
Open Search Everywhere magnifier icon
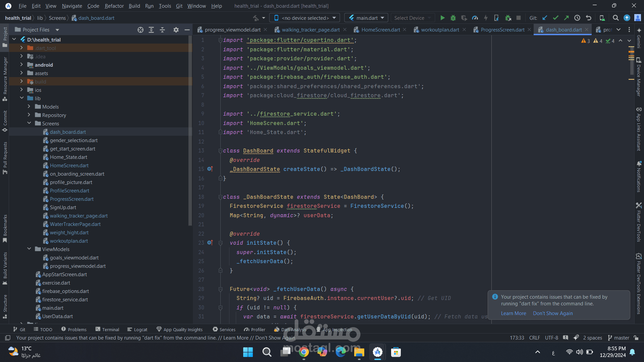(x=615, y=18)
